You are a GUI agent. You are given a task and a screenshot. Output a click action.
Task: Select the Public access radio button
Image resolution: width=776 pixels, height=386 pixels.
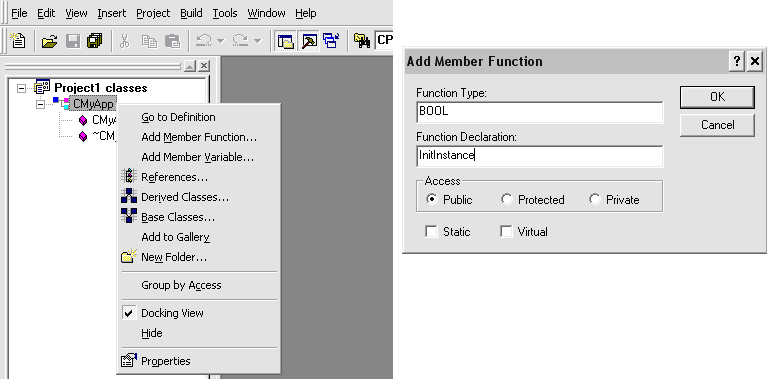tap(432, 199)
